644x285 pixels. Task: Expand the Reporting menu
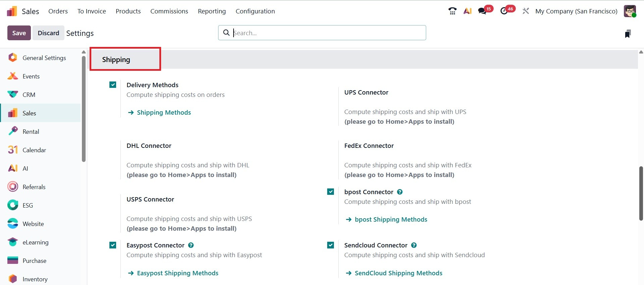pyautogui.click(x=212, y=11)
